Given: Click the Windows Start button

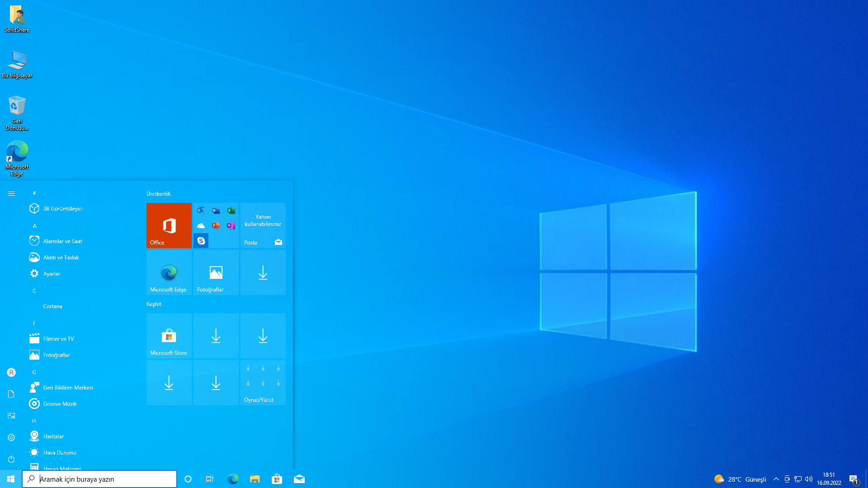Looking at the screenshot, I should (11, 479).
